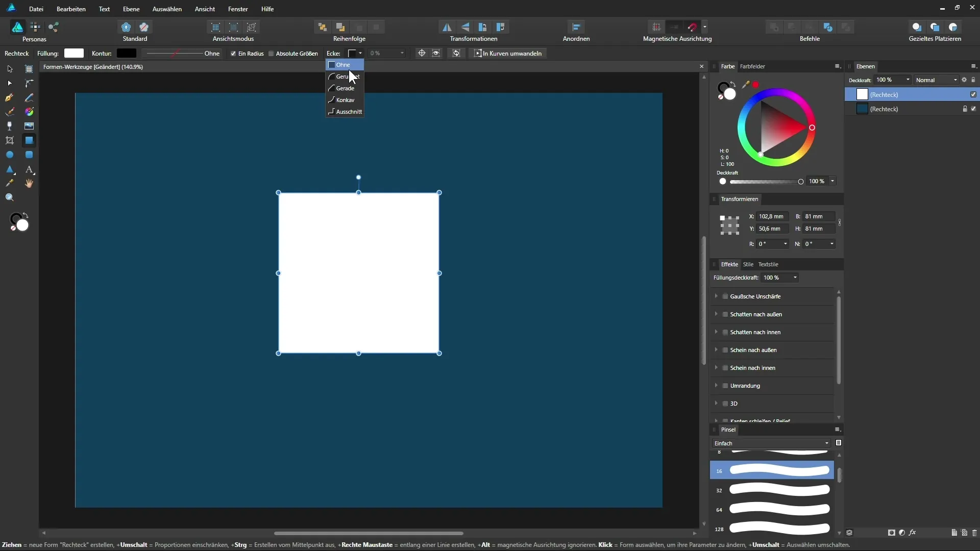Open the Füllung fill color swatch

click(x=74, y=53)
